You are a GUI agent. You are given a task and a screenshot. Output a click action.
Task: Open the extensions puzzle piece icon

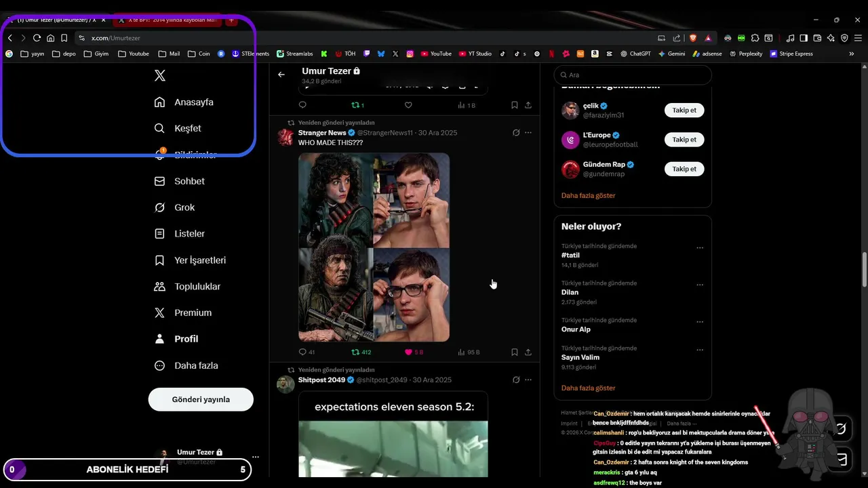pos(755,38)
